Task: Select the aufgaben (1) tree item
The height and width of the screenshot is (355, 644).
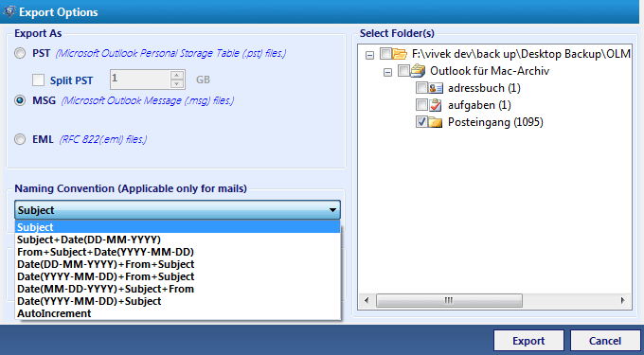Action: 479,105
